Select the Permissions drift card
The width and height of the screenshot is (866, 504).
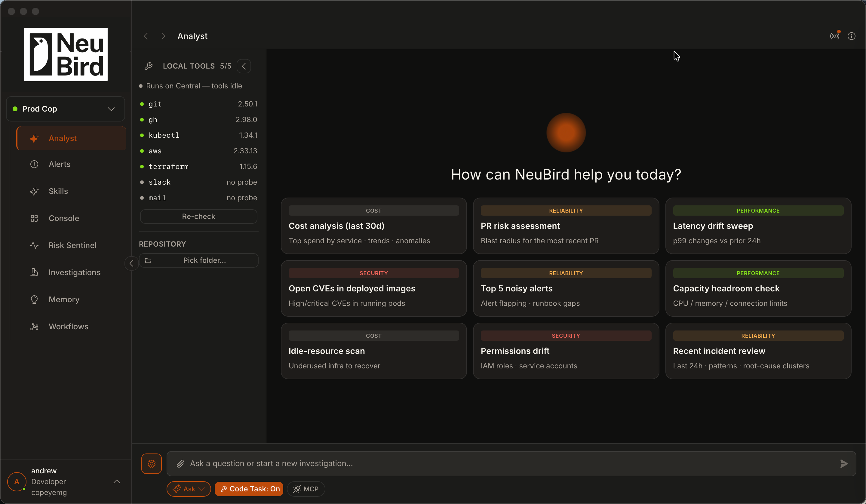pyautogui.click(x=566, y=351)
